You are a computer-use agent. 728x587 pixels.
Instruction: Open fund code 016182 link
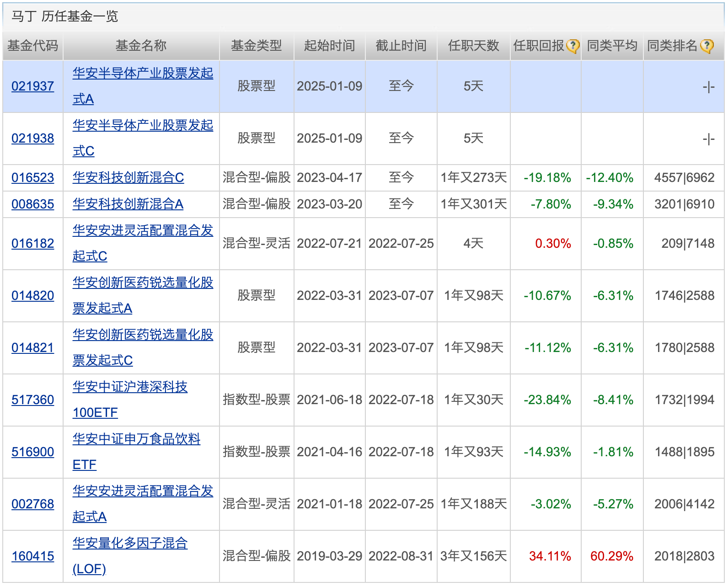click(x=33, y=244)
